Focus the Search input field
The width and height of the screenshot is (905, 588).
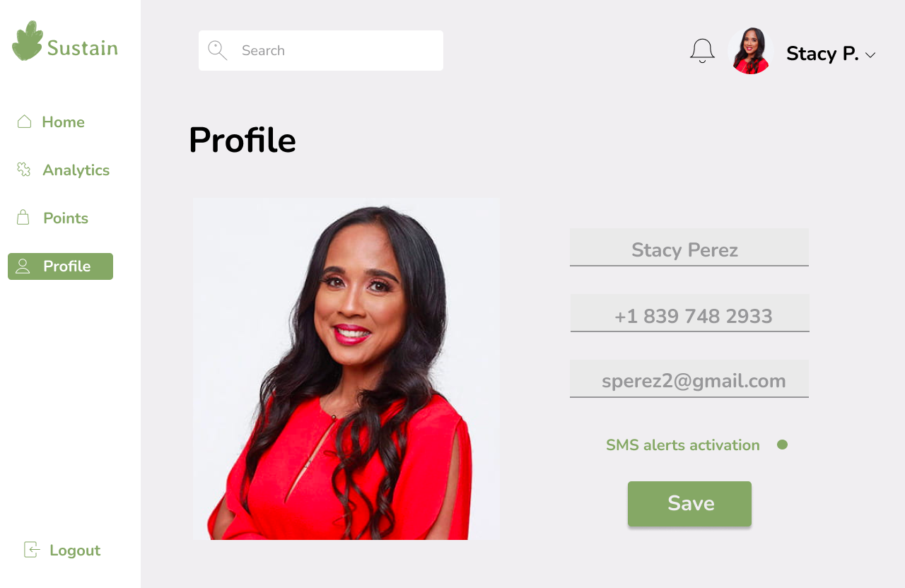pos(321,50)
